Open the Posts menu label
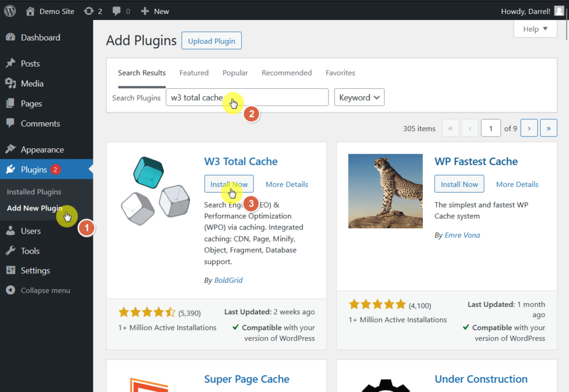This screenshot has height=392, width=569. [x=30, y=63]
